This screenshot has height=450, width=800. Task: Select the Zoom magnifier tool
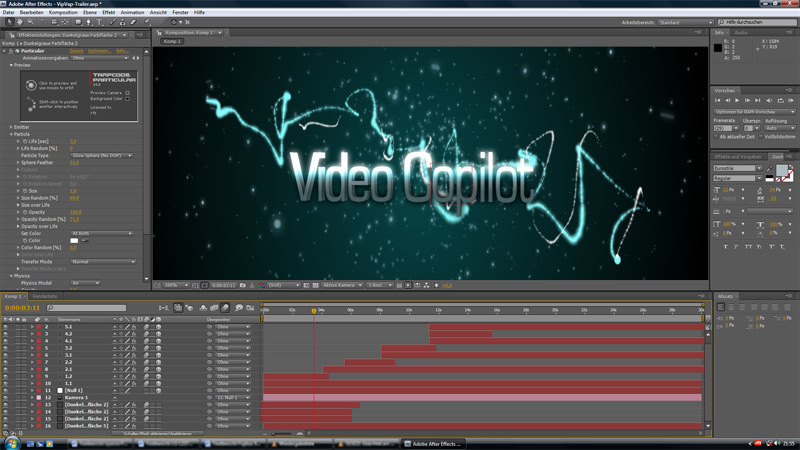pos(31,22)
